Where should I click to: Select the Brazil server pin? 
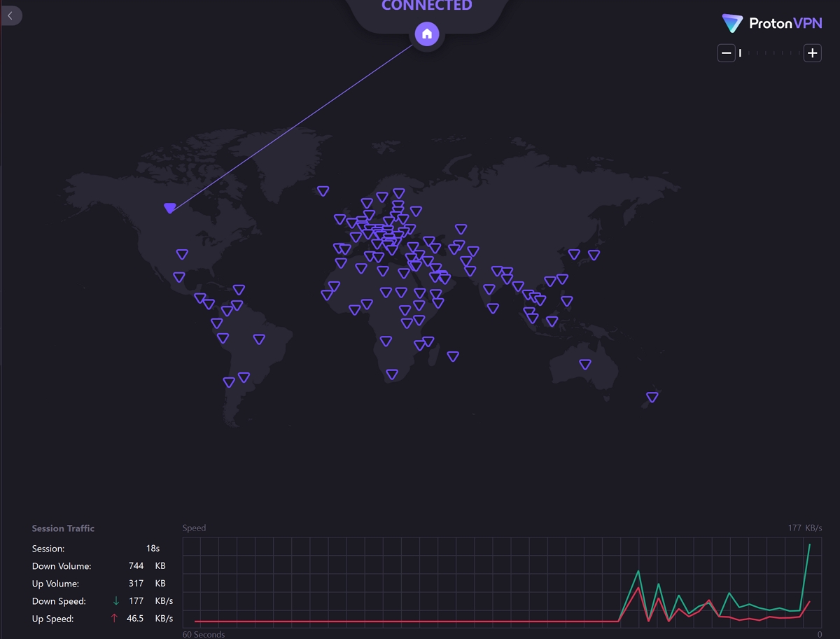(259, 339)
